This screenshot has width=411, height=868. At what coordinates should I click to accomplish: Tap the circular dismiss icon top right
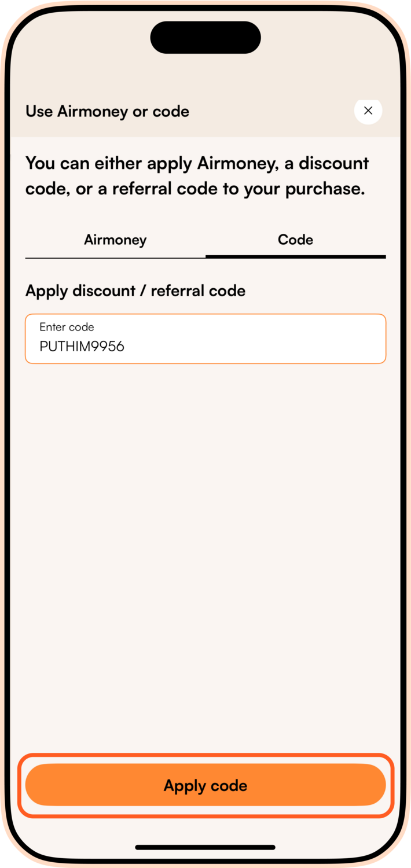tap(368, 111)
